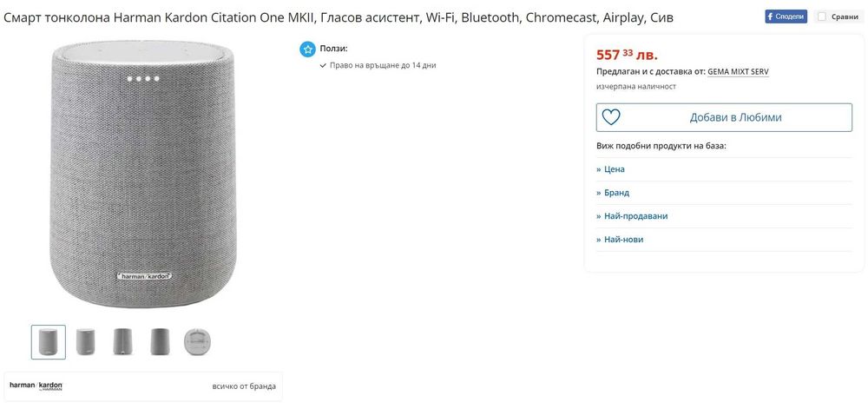The width and height of the screenshot is (868, 409).
Task: Select the fifth thumbnail showing speaker bottom
Action: (198, 342)
